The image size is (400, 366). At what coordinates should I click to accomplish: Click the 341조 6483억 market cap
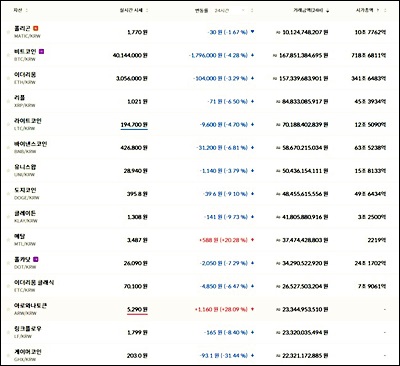point(369,78)
